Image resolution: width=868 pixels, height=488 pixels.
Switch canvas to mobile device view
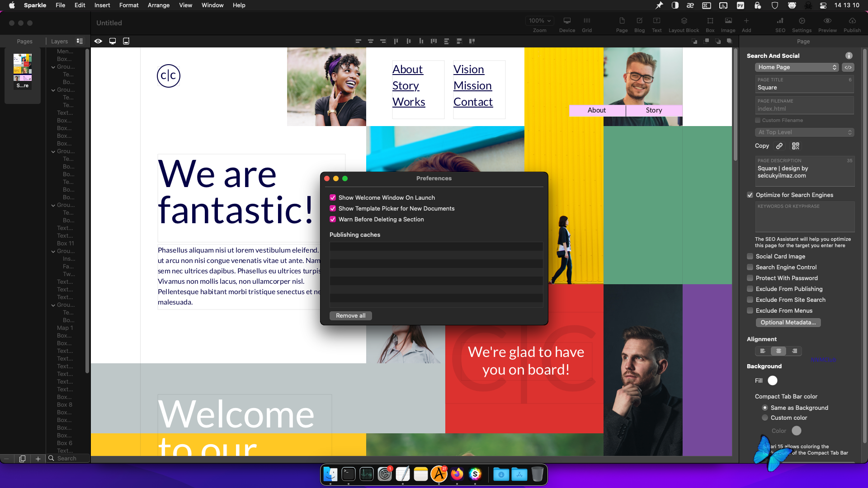[x=126, y=41]
